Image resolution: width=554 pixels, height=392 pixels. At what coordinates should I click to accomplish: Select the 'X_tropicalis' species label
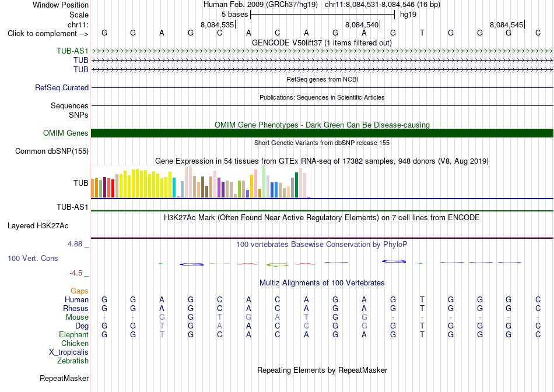[x=69, y=352]
